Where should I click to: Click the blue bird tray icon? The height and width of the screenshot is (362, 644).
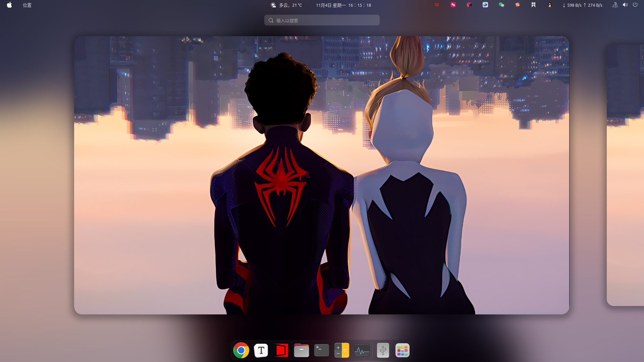coord(485,5)
